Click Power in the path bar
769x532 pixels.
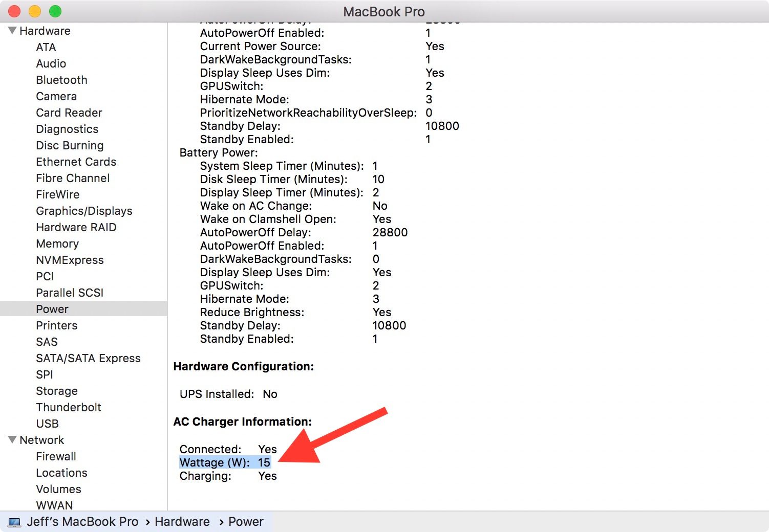click(246, 522)
